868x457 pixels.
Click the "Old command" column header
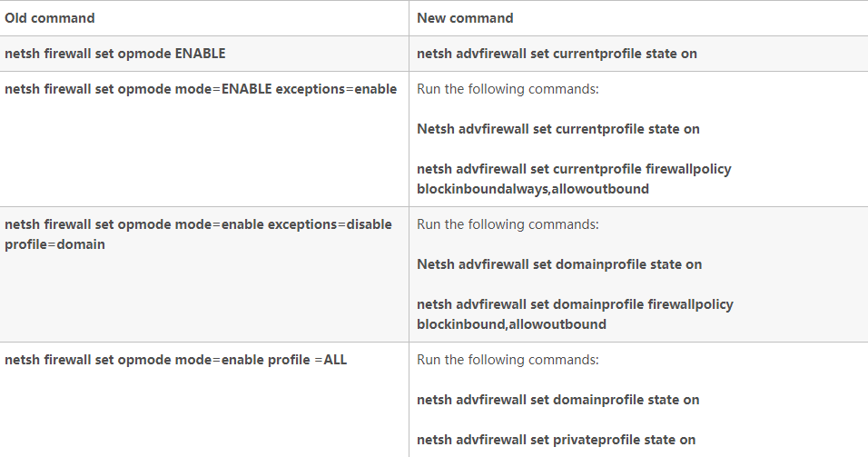(x=50, y=18)
